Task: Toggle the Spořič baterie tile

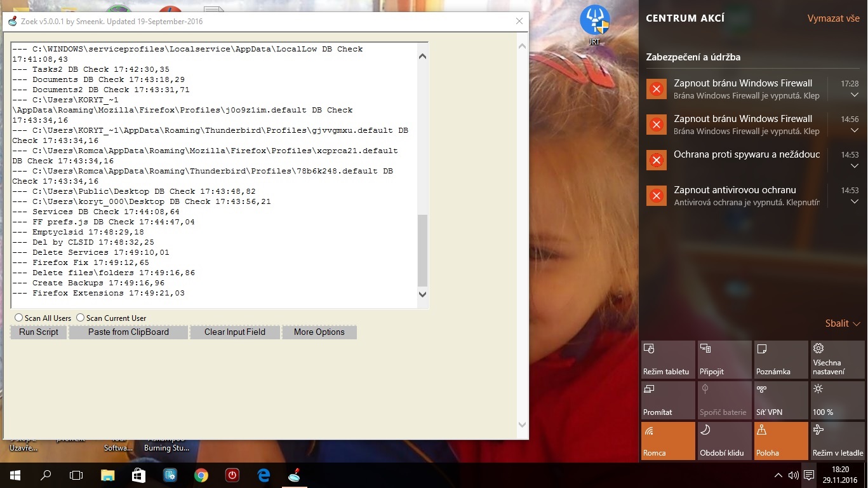Action: pyautogui.click(x=724, y=400)
